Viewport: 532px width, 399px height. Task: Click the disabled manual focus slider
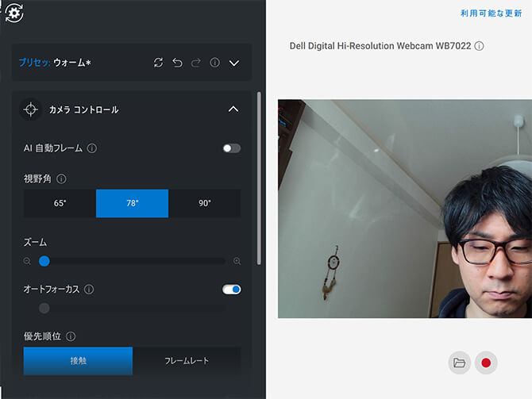pyautogui.click(x=133, y=308)
